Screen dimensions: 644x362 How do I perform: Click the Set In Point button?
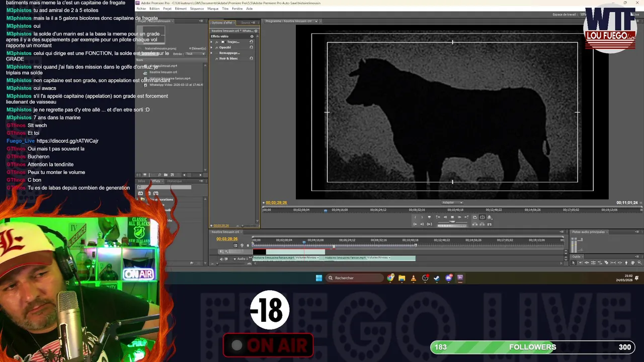(415, 217)
